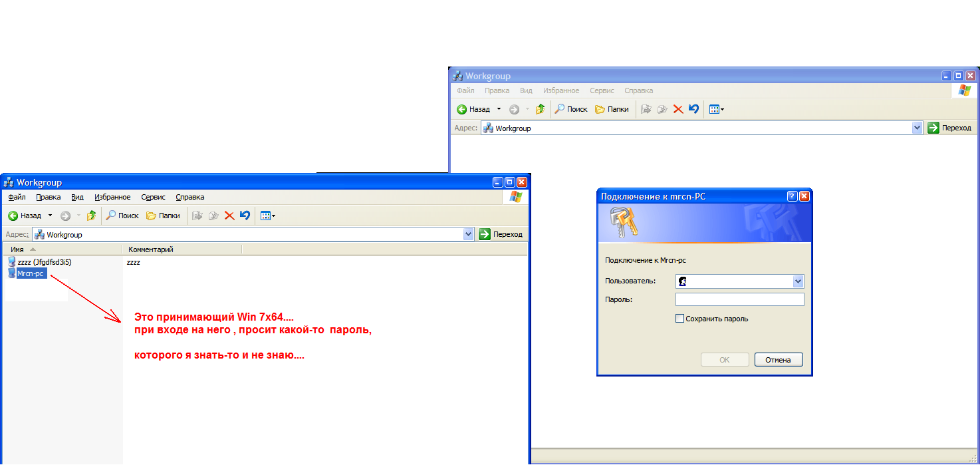Click Workgroup icon in front window title bar

[x=9, y=182]
